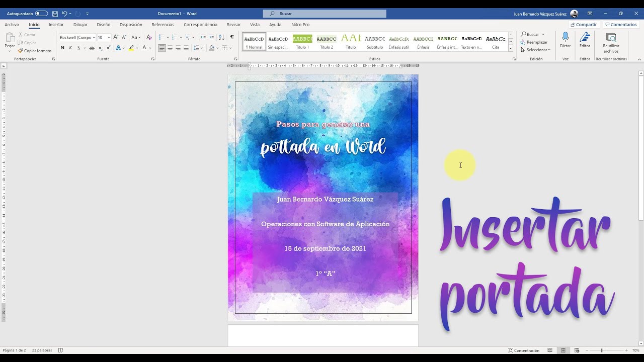Select the Normal style

click(x=254, y=42)
